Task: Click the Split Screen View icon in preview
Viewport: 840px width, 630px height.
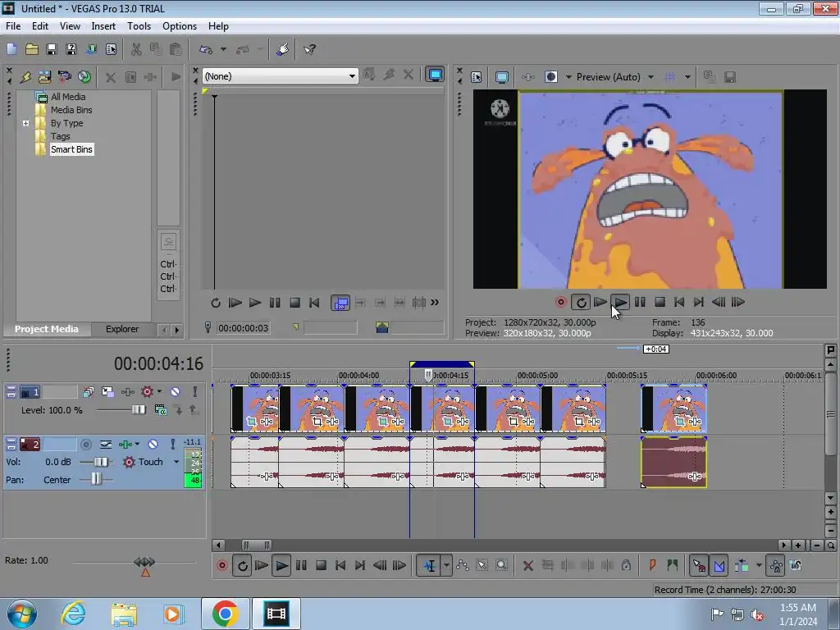Action: click(x=550, y=77)
